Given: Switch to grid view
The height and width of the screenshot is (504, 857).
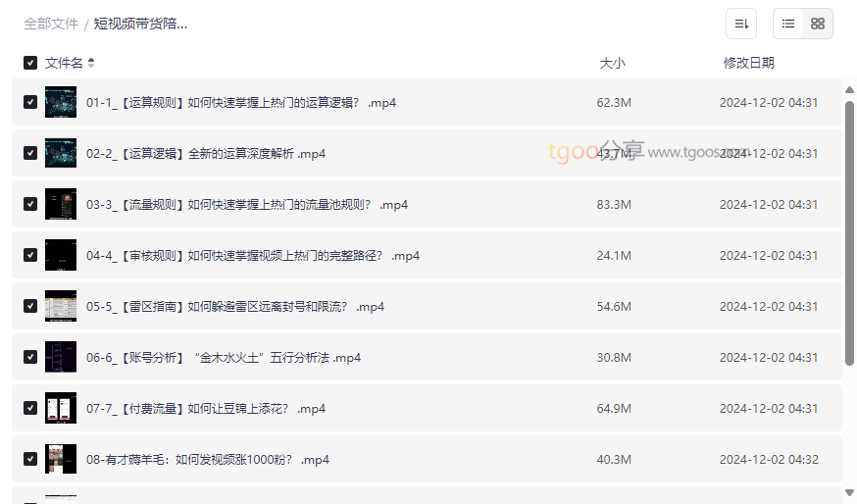Looking at the screenshot, I should [x=818, y=24].
